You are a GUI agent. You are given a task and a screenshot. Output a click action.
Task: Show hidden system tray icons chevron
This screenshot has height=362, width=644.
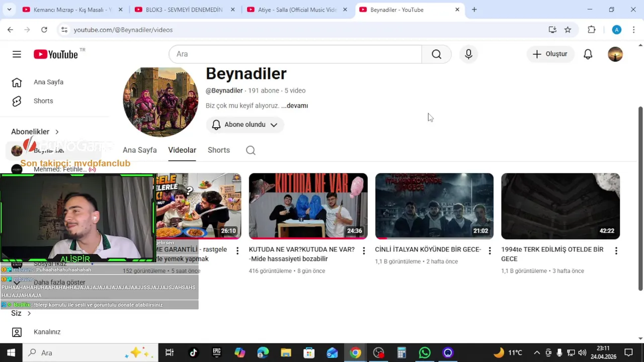tap(537, 352)
